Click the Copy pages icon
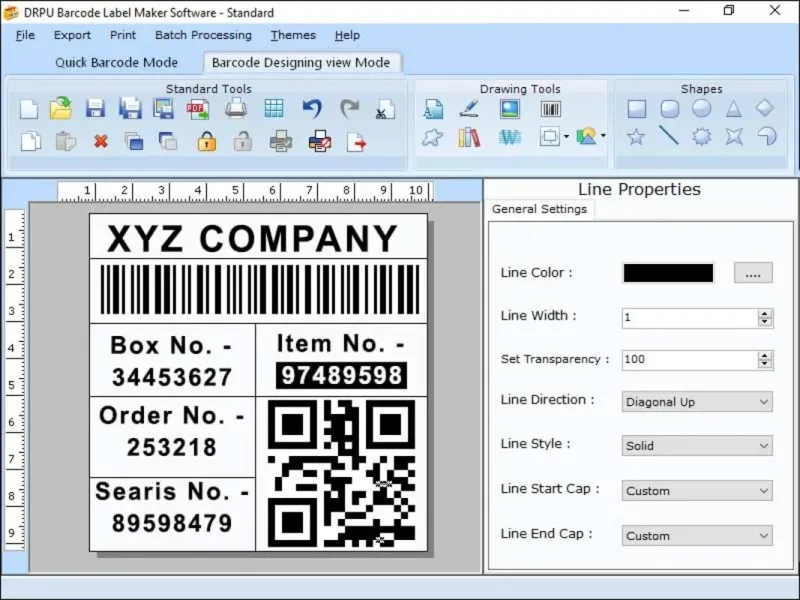The height and width of the screenshot is (600, 800). (31, 141)
